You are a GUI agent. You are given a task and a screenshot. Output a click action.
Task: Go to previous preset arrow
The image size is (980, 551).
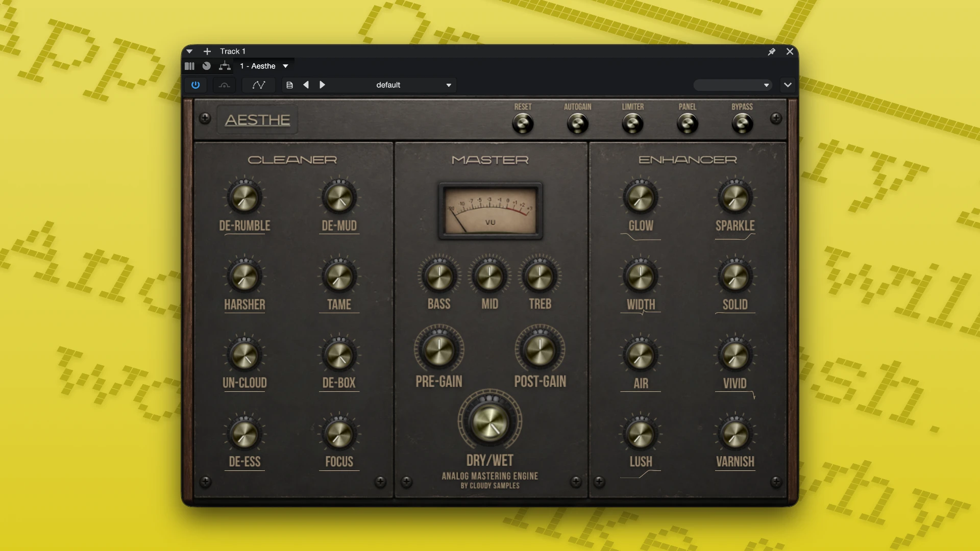[306, 85]
